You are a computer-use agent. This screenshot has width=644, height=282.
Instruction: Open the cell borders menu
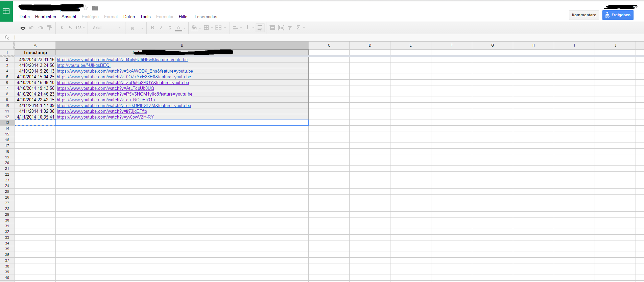(x=208, y=28)
